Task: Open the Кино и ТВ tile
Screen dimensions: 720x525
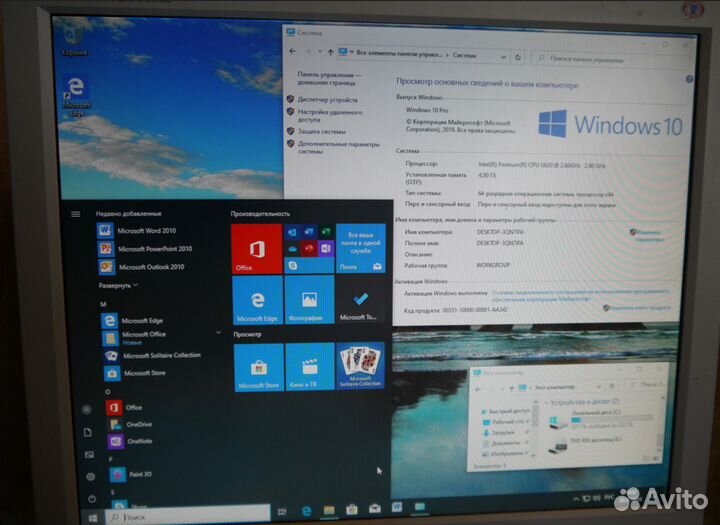Action: pos(309,366)
